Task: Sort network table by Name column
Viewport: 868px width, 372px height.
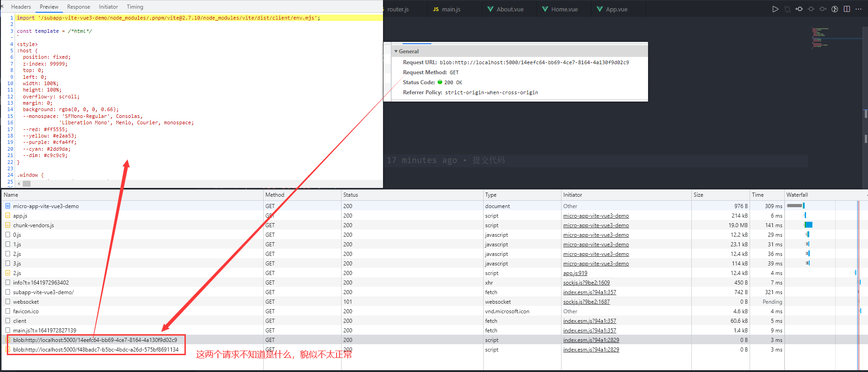Action: pos(133,195)
